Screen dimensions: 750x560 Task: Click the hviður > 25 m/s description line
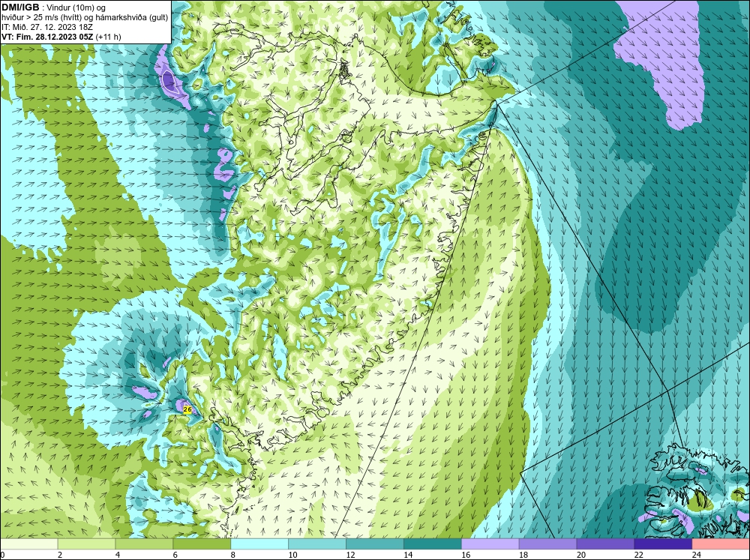tap(85, 18)
